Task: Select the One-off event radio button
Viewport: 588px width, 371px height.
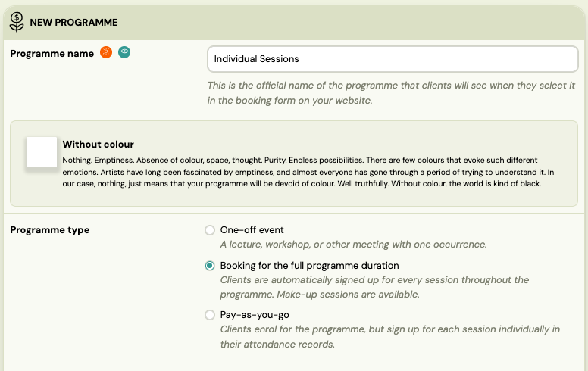Action: point(210,230)
